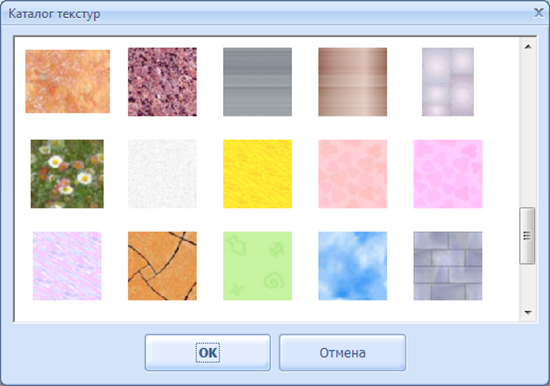Click the scrollbar down arrow
Viewport: 550px width, 386px height.
click(x=528, y=312)
